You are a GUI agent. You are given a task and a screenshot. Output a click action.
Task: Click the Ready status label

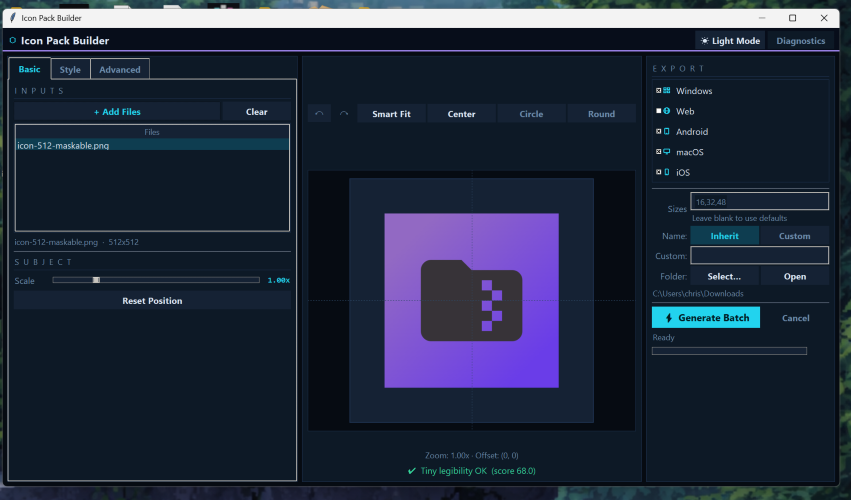pos(663,338)
